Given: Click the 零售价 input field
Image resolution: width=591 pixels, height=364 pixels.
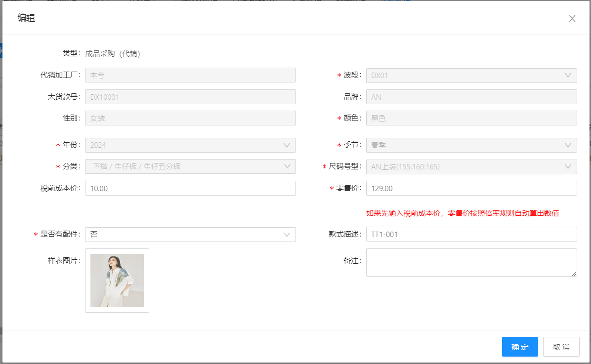Looking at the screenshot, I should [x=471, y=188].
